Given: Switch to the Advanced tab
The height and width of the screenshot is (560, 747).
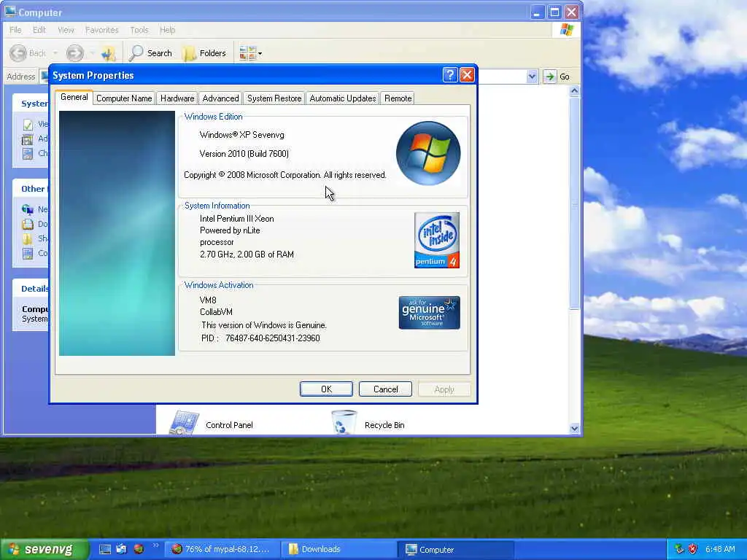Looking at the screenshot, I should (220, 98).
